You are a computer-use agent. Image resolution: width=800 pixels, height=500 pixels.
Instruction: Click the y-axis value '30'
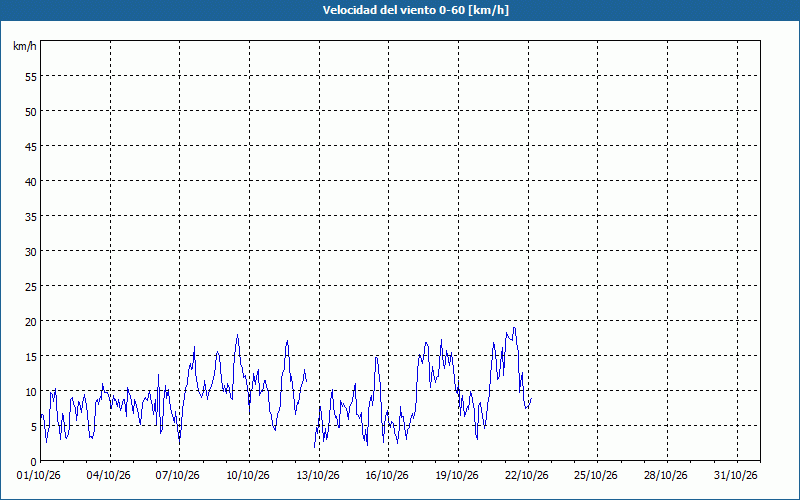[x=31, y=252]
